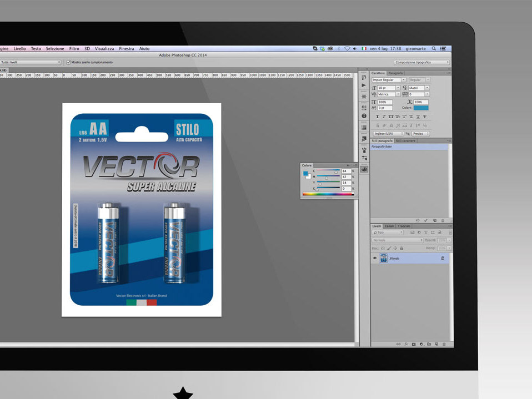Add layer mask in Livelli panel
Viewport: 532px width, 399px height.
point(414,344)
